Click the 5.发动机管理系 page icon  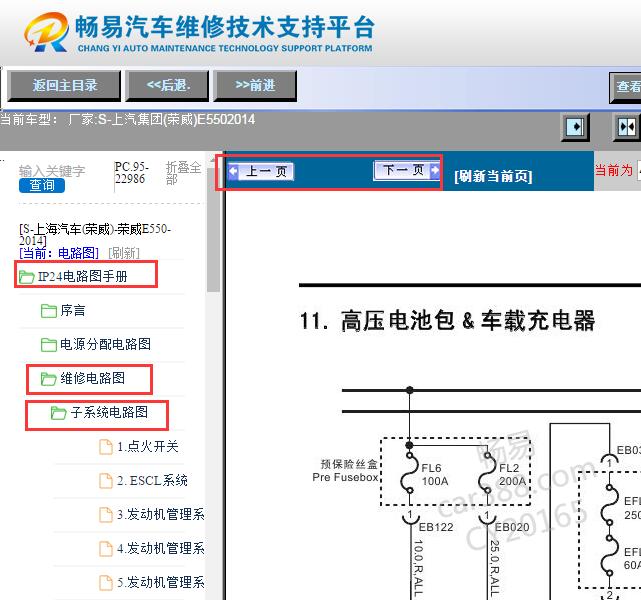pos(106,582)
